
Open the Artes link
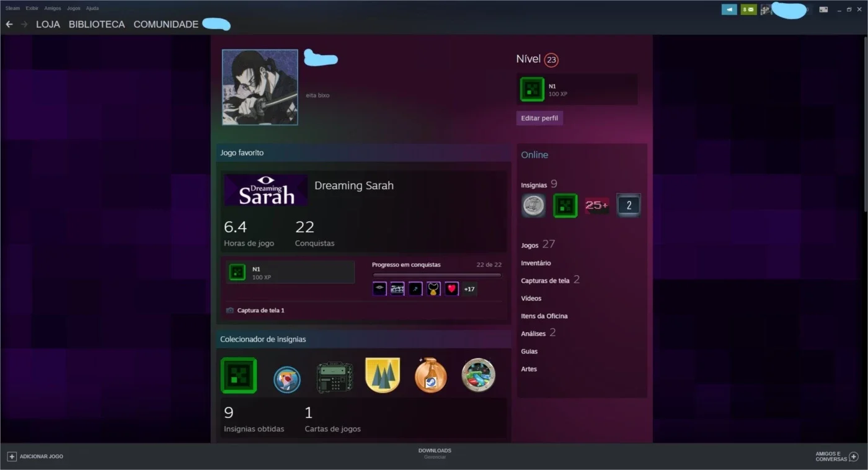point(529,369)
